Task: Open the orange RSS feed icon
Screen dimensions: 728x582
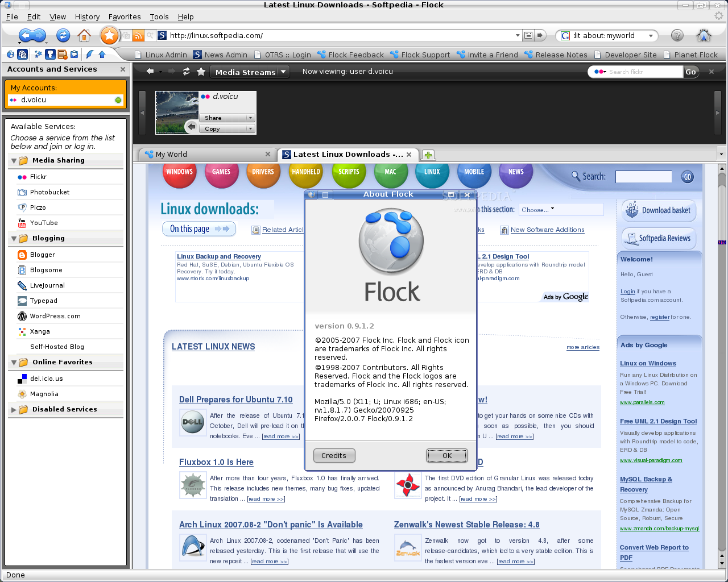Action: (x=138, y=36)
